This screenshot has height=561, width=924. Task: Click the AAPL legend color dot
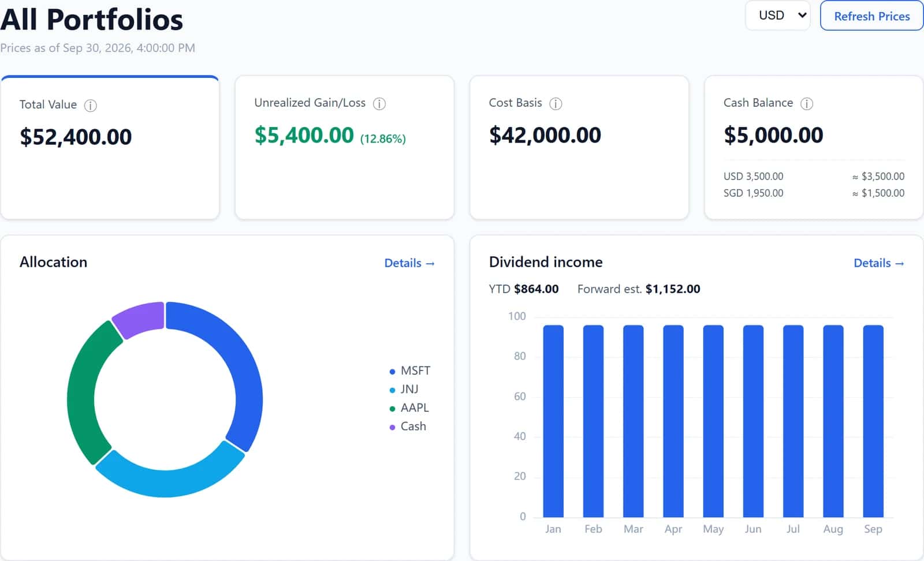pos(393,409)
